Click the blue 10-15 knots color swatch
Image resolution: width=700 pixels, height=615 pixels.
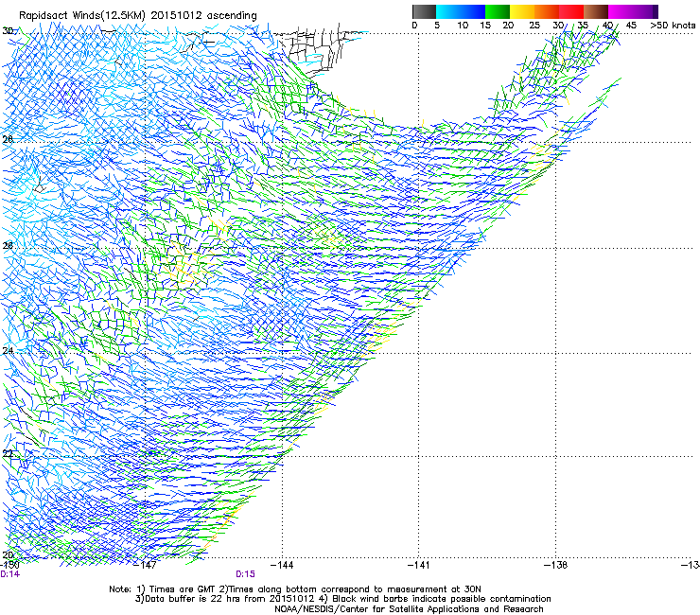pos(473,11)
